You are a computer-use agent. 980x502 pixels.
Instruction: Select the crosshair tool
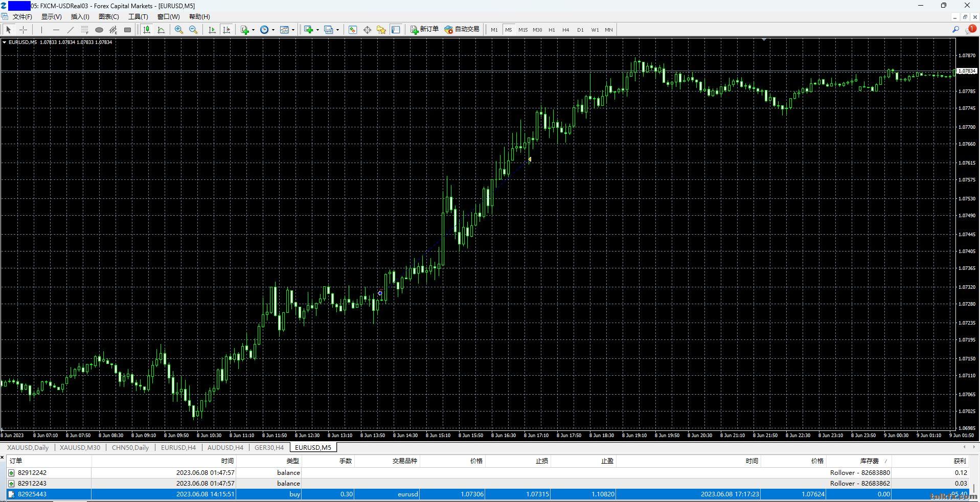(23, 30)
